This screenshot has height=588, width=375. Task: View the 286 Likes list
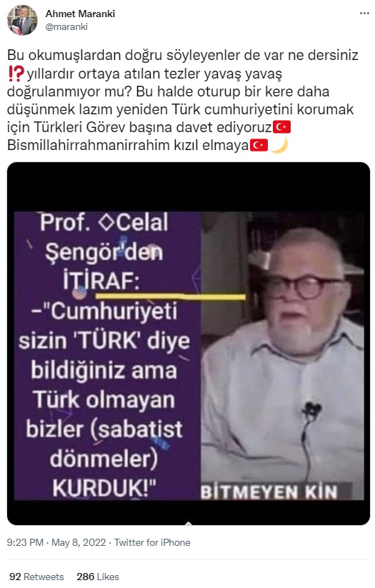[x=98, y=577]
